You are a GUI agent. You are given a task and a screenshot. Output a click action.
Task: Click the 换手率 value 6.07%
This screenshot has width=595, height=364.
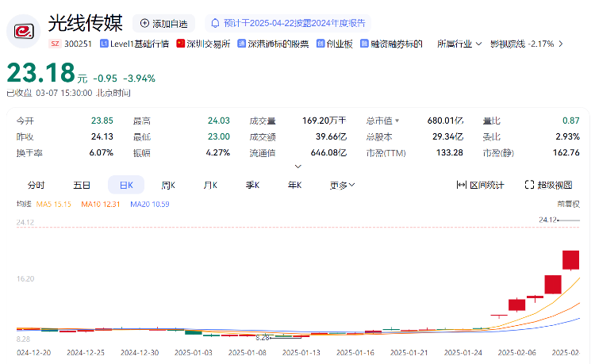click(102, 152)
